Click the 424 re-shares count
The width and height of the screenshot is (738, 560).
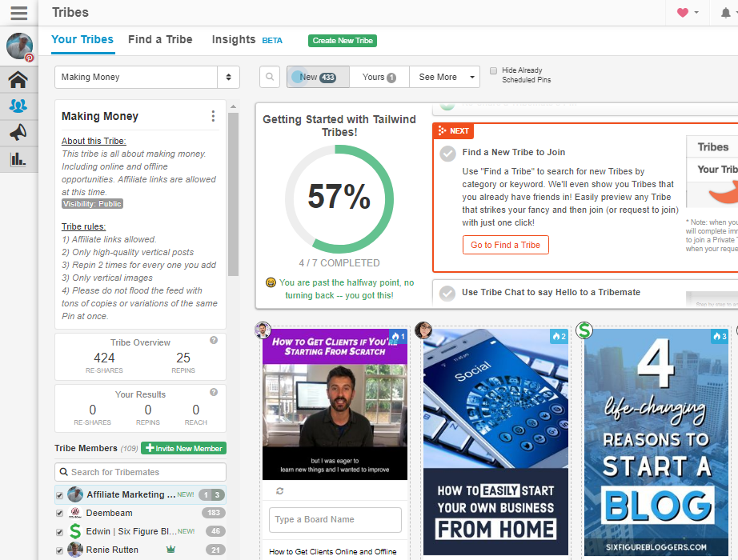[104, 358]
